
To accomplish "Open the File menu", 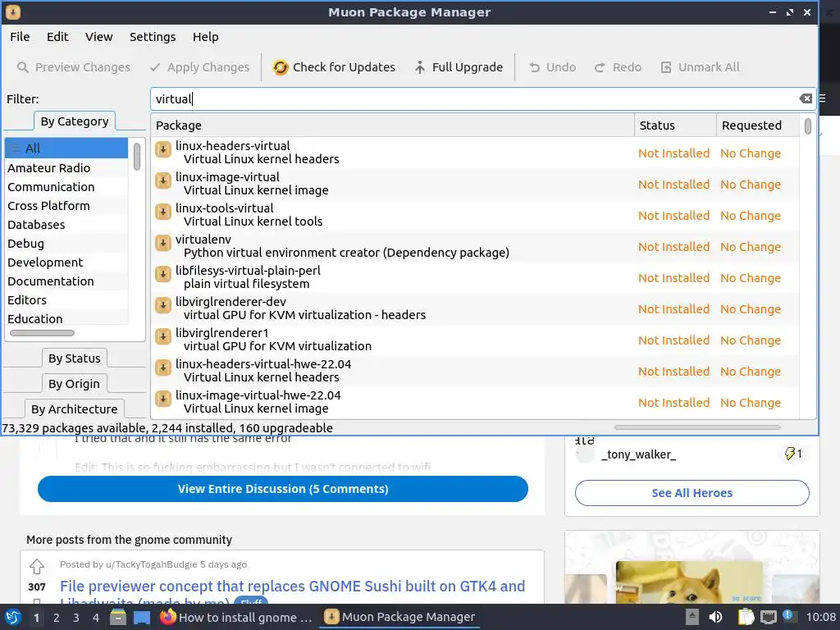I will click(x=20, y=37).
